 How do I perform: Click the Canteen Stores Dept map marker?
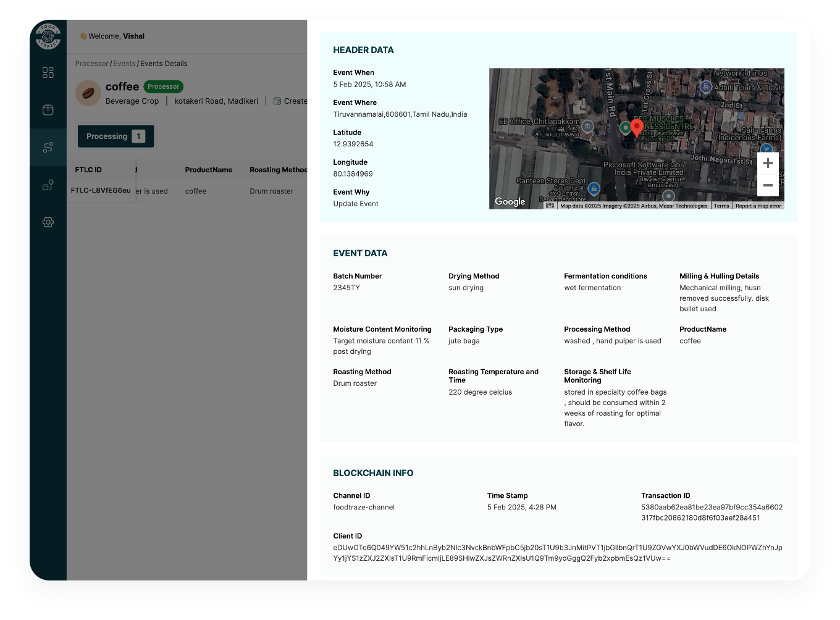[594, 189]
